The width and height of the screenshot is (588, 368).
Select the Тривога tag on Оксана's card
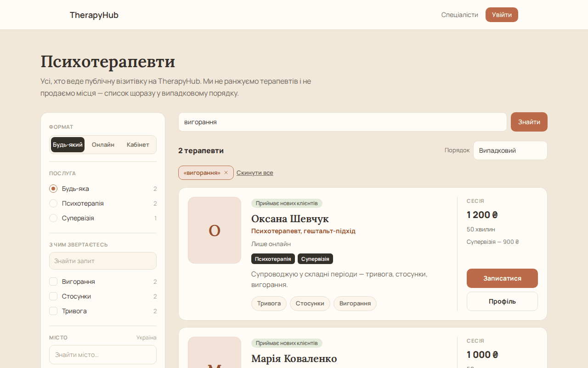269,304
